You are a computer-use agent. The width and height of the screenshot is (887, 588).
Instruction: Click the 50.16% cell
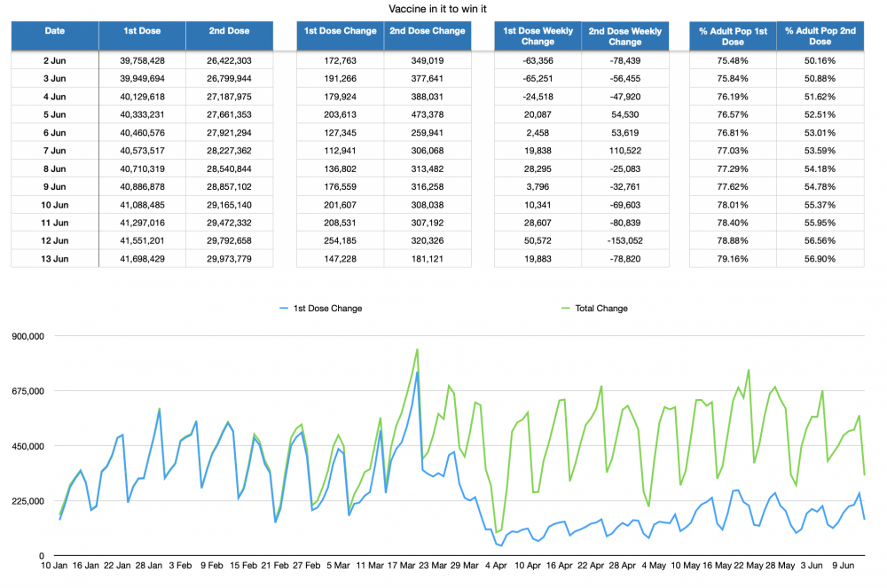[x=820, y=60]
